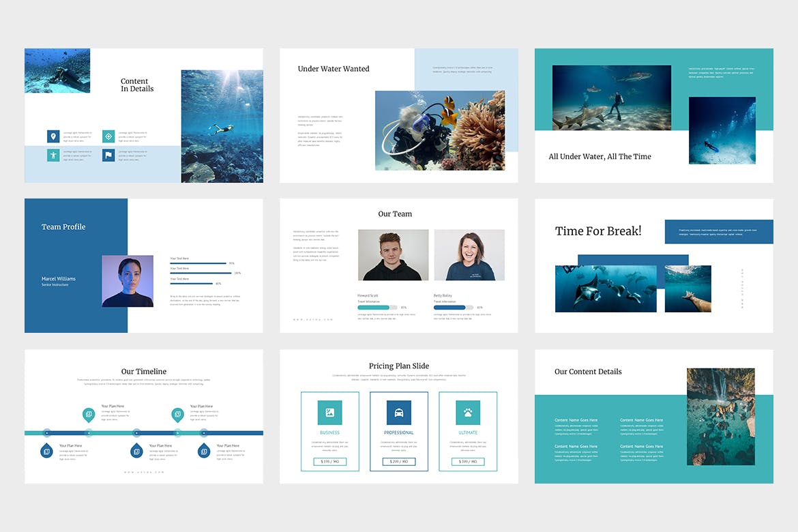Image resolution: width=798 pixels, height=532 pixels.
Task: Click the $399 / MO Ultimate button
Action: click(x=468, y=462)
